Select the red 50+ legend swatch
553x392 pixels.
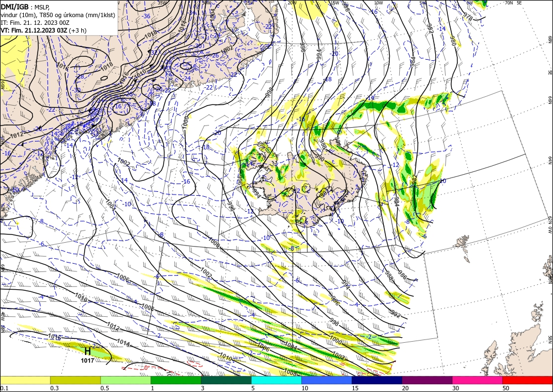(528, 380)
